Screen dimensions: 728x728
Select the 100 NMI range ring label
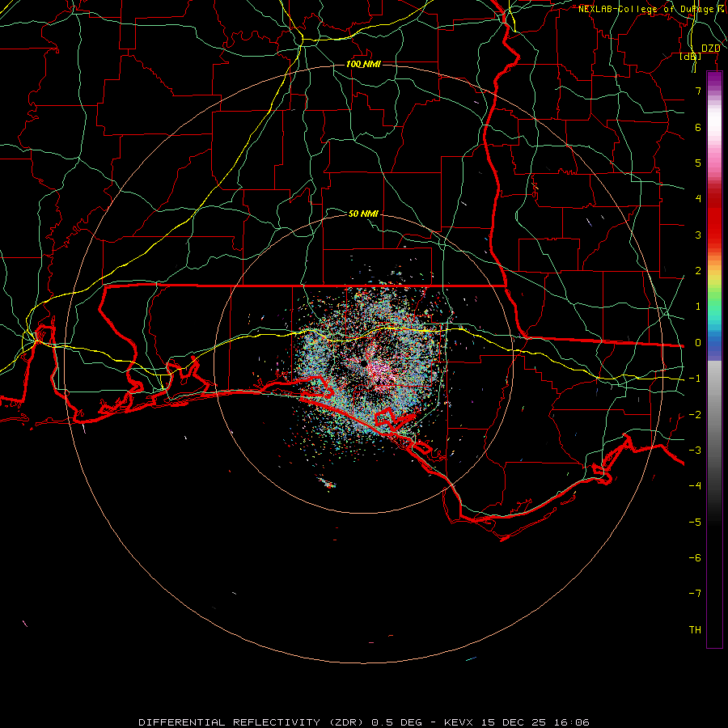[363, 64]
